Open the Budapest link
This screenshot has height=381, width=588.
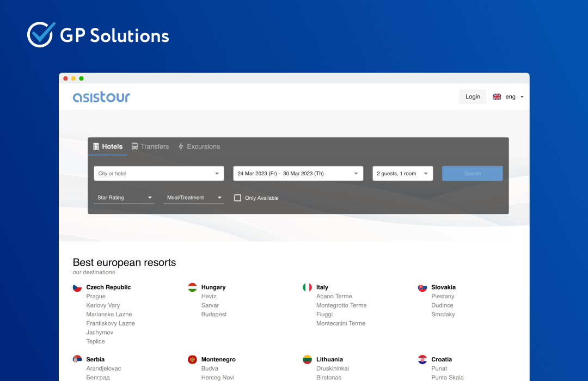(214, 314)
